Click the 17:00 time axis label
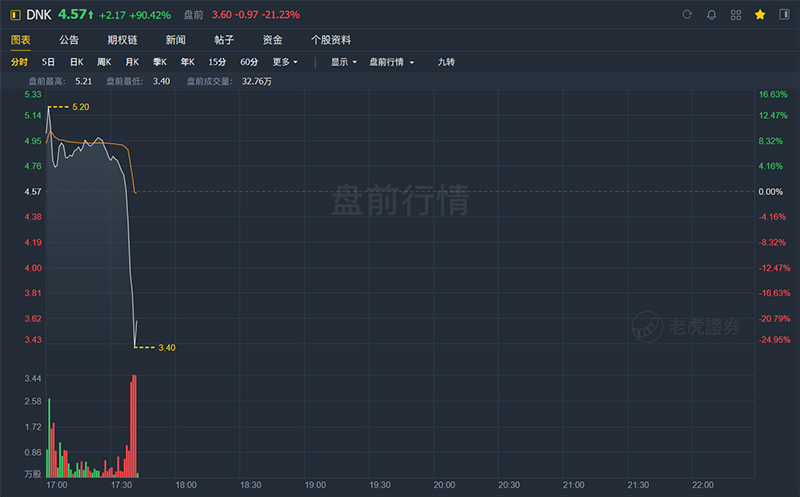This screenshot has width=800, height=497. tap(57, 485)
